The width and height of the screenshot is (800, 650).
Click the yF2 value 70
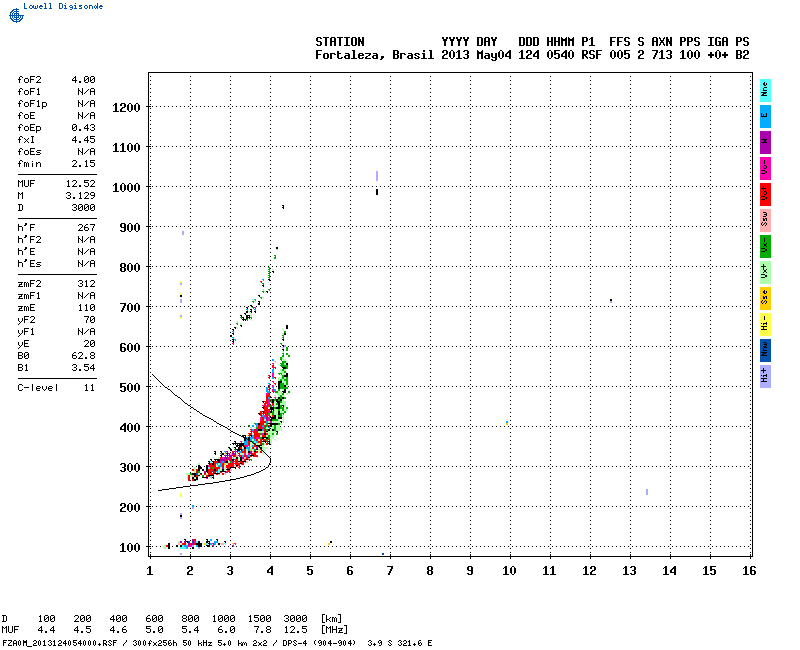pyautogui.click(x=90, y=320)
